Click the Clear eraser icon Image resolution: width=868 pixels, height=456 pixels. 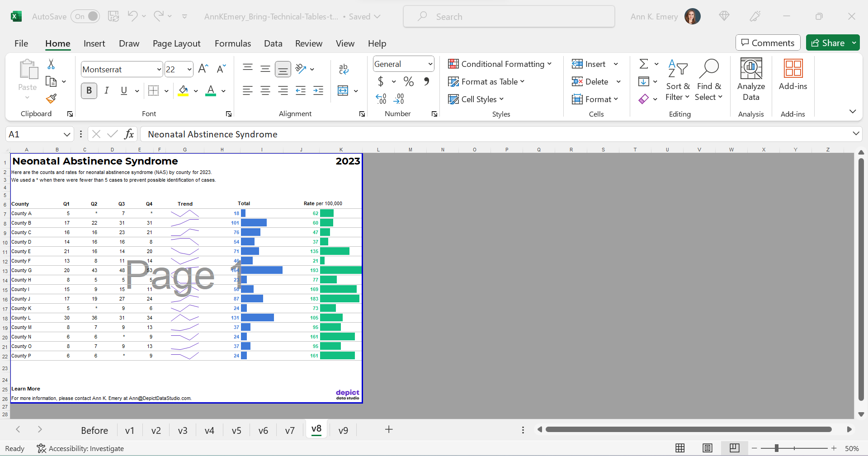click(x=643, y=99)
